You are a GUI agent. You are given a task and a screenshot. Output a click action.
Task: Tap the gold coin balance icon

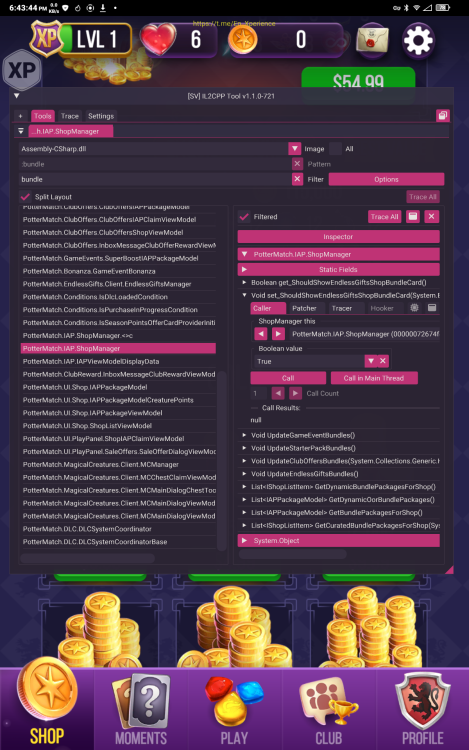(243, 40)
